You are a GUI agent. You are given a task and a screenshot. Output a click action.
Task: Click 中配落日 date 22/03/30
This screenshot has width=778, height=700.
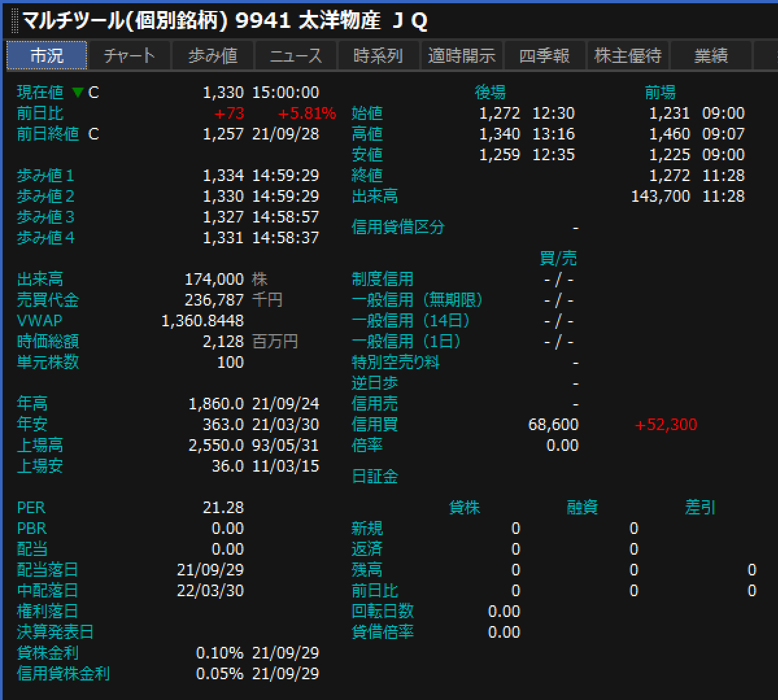[210, 591]
